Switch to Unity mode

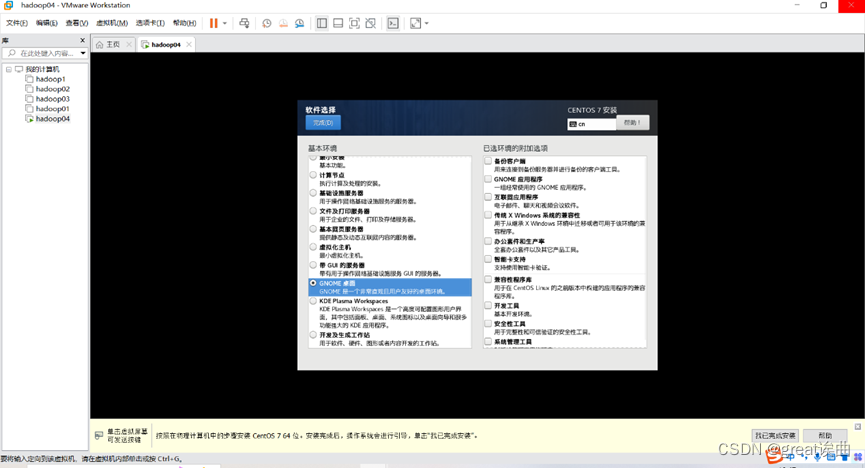click(371, 23)
